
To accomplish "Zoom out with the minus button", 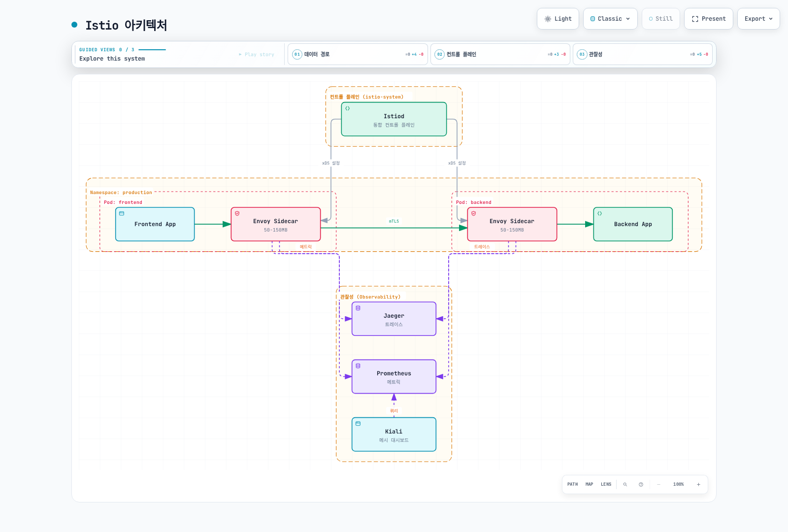I will pos(658,484).
